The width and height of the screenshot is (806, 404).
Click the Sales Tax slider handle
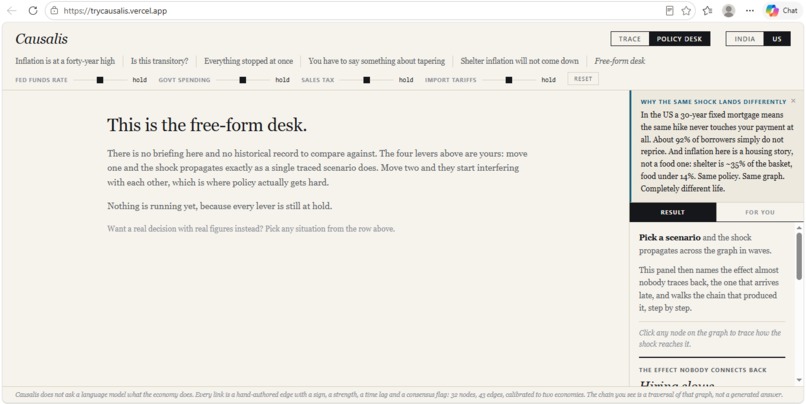[x=367, y=80]
